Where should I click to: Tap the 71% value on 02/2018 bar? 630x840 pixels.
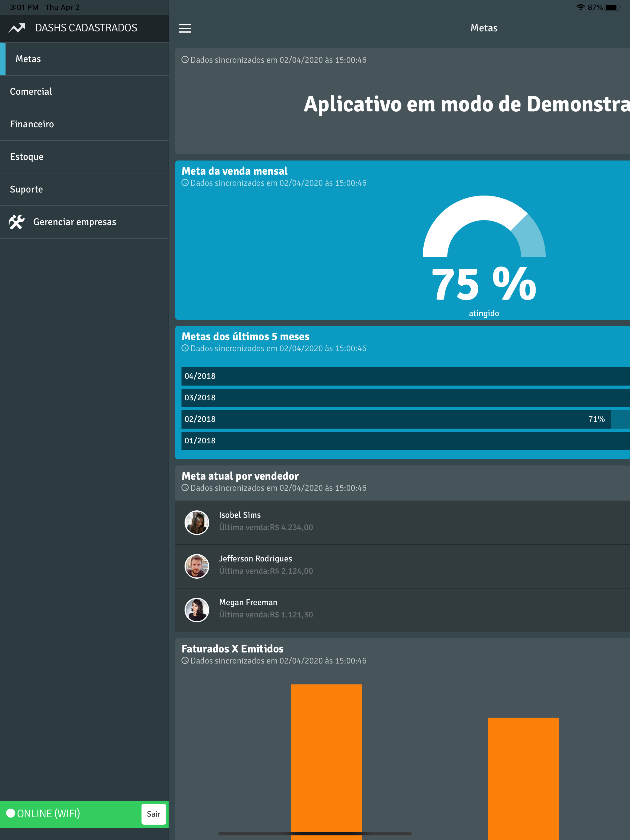(596, 419)
